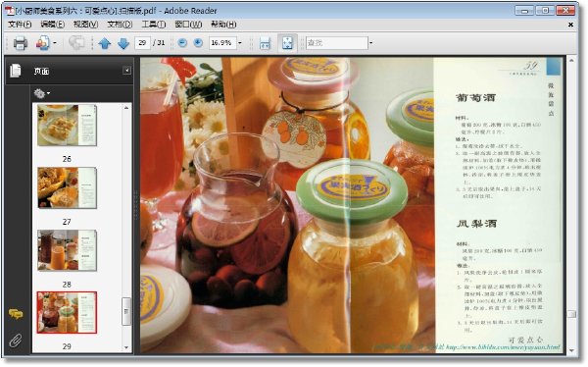Click the grayed-out review comments icon
This screenshot has width=588, height=367.
(76, 43)
